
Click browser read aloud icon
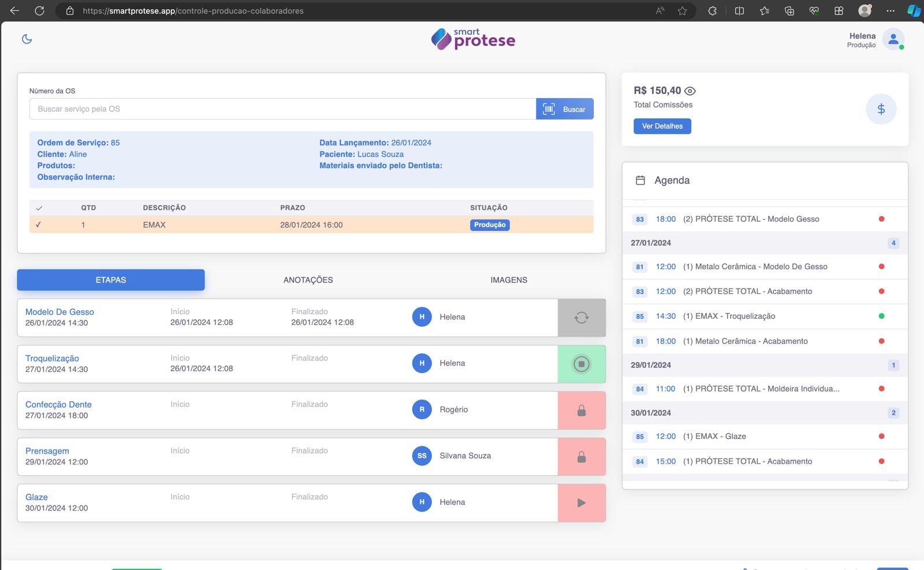pos(660,11)
